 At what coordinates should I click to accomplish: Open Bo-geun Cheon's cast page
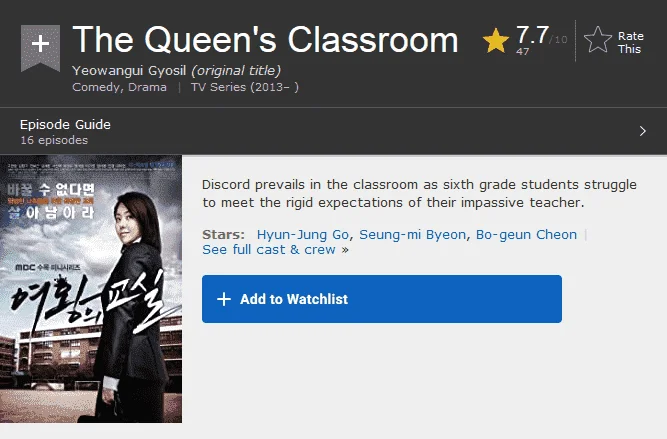[526, 235]
